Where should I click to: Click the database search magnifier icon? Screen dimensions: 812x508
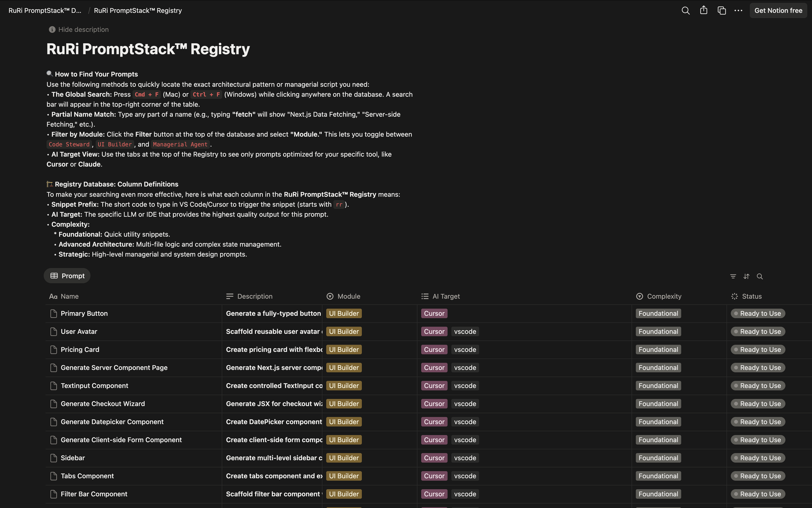click(760, 276)
